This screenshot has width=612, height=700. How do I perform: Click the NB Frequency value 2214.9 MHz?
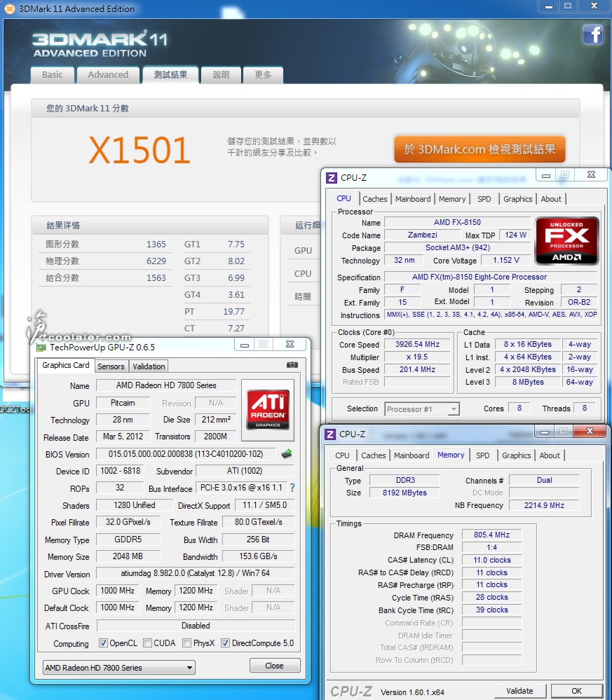pos(544,505)
